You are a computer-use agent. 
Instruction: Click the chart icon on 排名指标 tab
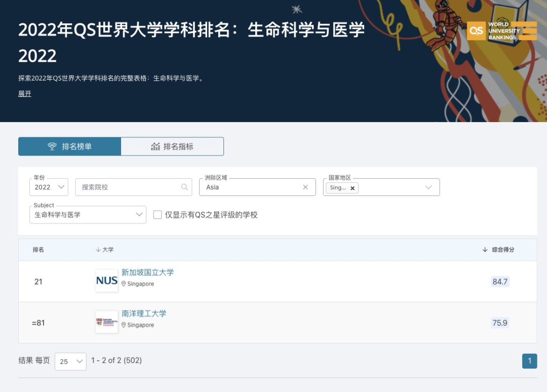[155, 146]
